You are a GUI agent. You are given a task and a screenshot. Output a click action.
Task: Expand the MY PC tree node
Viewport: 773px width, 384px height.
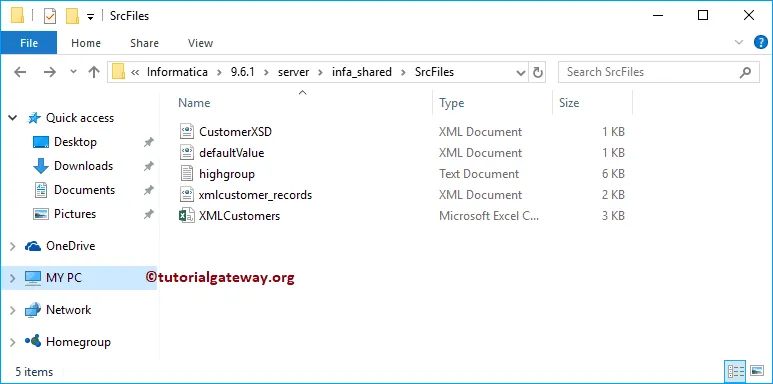pos(13,278)
